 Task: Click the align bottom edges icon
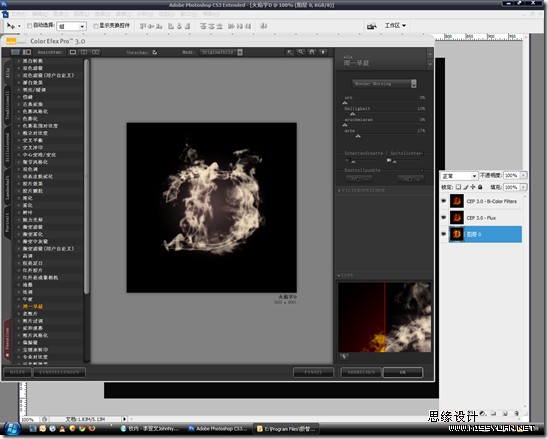pyautogui.click(x=159, y=26)
